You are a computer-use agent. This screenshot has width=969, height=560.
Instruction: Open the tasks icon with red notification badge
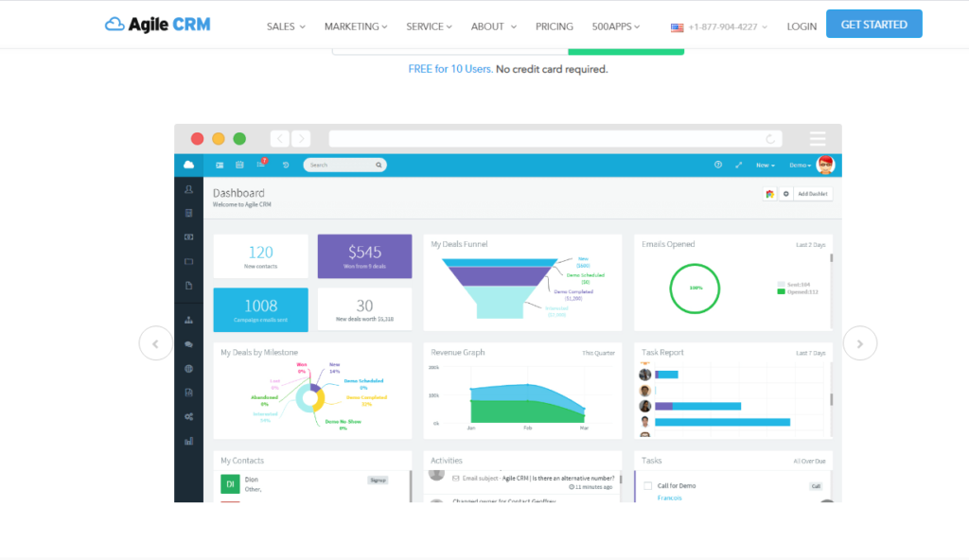pyautogui.click(x=261, y=164)
